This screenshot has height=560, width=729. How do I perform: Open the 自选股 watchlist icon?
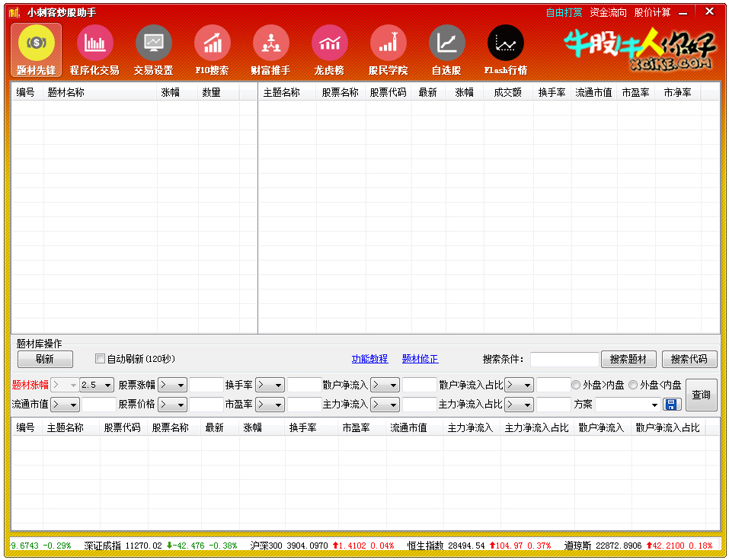point(446,50)
